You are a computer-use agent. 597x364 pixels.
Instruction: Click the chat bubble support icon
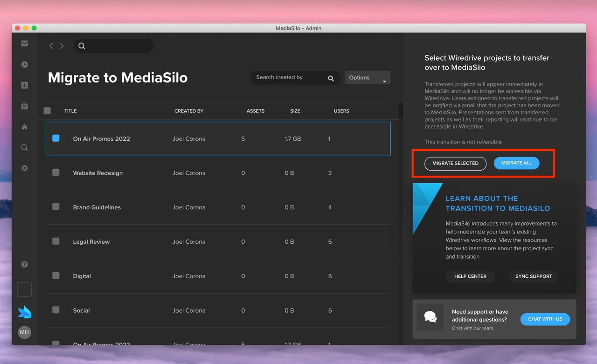coord(430,317)
